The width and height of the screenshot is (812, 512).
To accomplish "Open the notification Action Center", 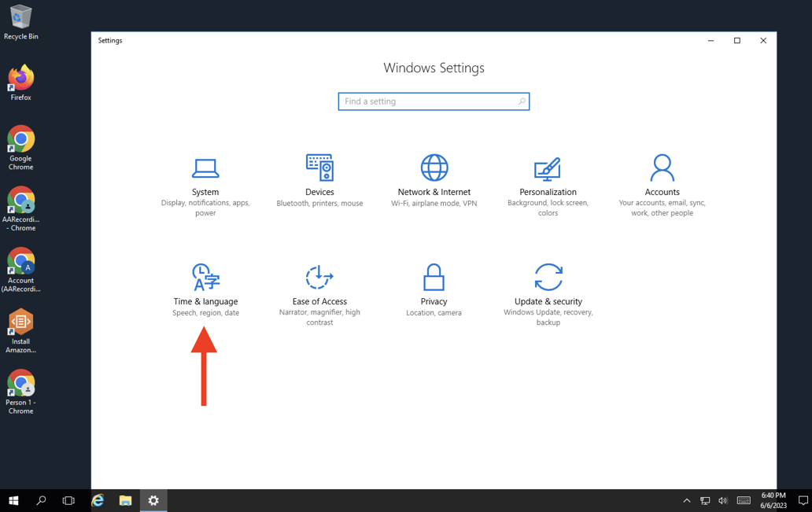I will [803, 500].
